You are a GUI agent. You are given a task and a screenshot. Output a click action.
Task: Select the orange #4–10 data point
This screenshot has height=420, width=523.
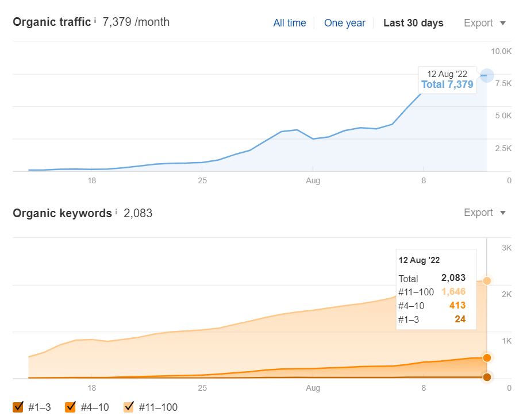click(487, 358)
